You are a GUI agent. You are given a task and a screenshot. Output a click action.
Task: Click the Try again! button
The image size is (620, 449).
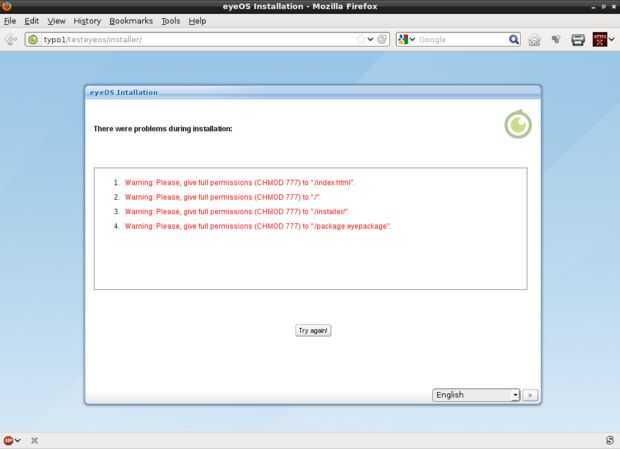pos(313,330)
